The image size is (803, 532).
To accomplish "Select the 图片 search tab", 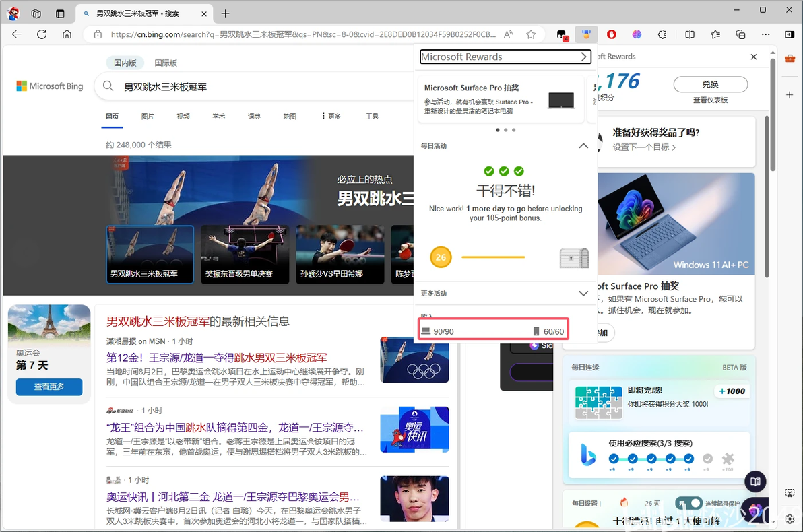I will point(148,117).
